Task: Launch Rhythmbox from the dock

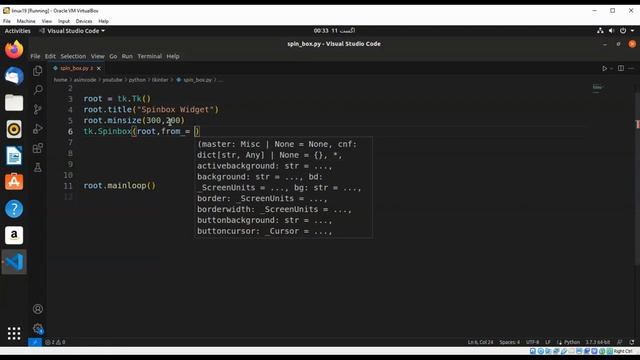Action: (x=14, y=129)
